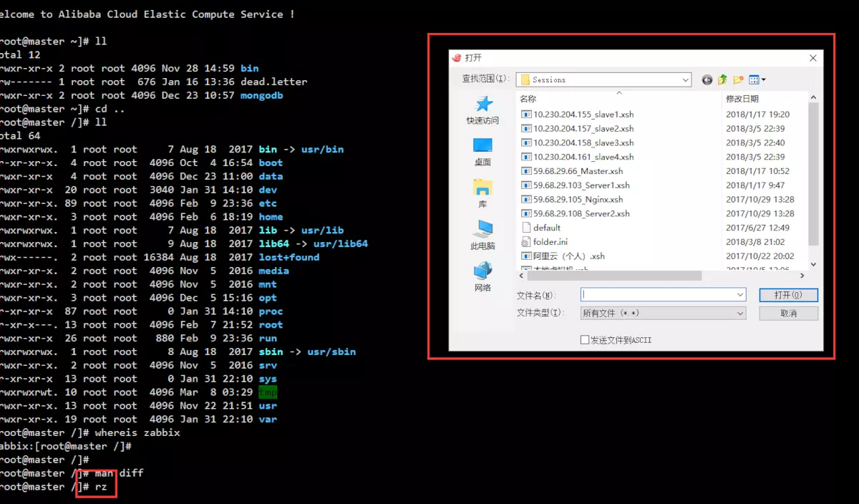Enable 发送文件到ASCII checkbox
Viewport: 859px width, 504px height.
pos(584,340)
